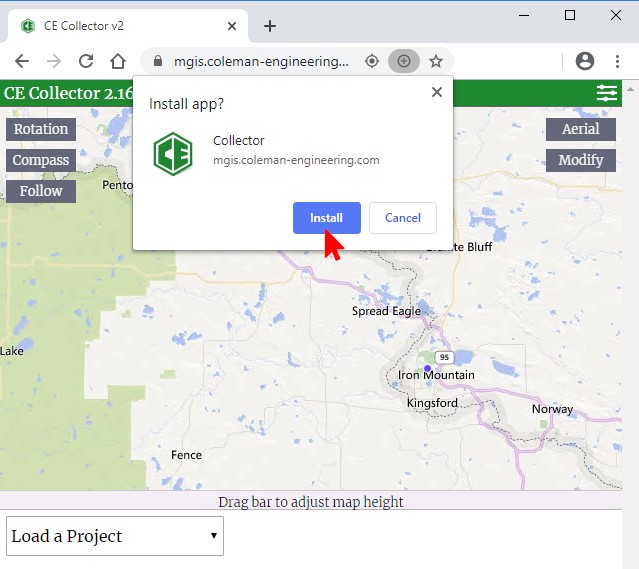Select the CE Collector v2 tab
The image size is (639, 569).
click(120, 26)
